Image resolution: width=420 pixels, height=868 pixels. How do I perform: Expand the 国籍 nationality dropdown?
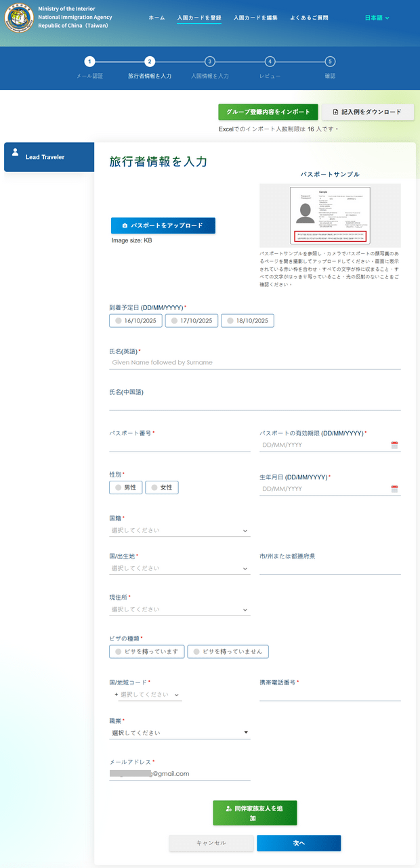pos(180,531)
